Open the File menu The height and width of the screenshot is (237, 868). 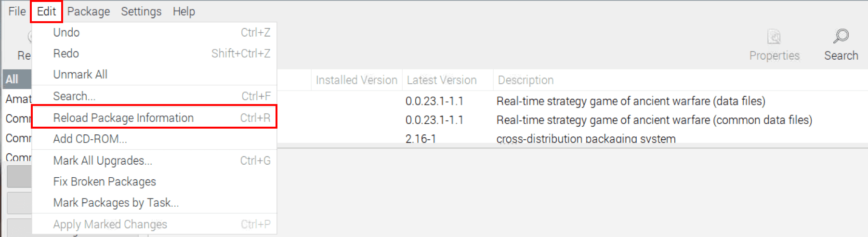[x=17, y=11]
